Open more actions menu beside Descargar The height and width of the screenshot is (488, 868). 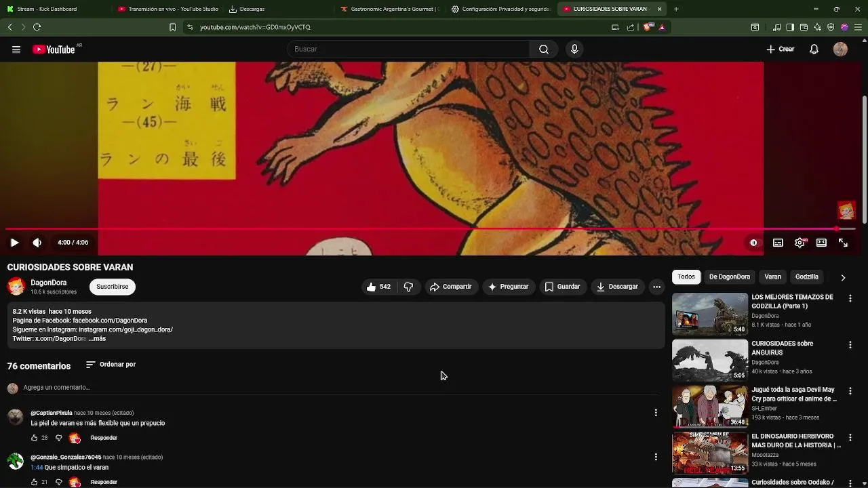[656, 287]
